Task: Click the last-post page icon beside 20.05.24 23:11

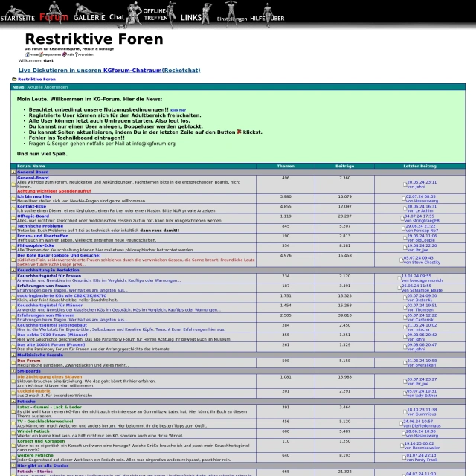Action: 405,184
